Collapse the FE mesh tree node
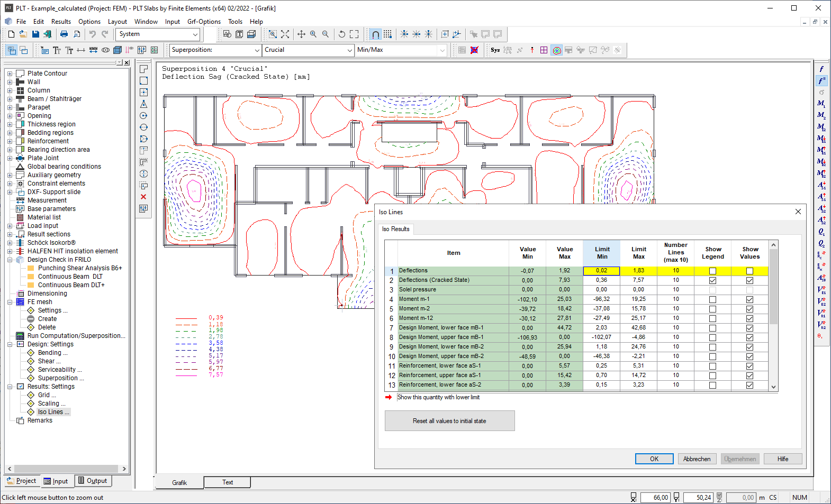The width and height of the screenshot is (831, 504). (x=10, y=302)
